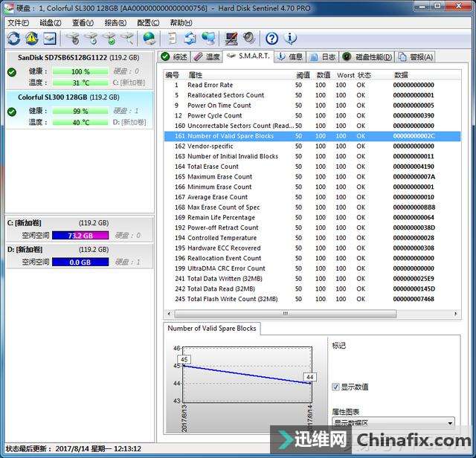Click the 0.0 GB free space bar
This screenshot has height=458, width=476.
(80, 262)
